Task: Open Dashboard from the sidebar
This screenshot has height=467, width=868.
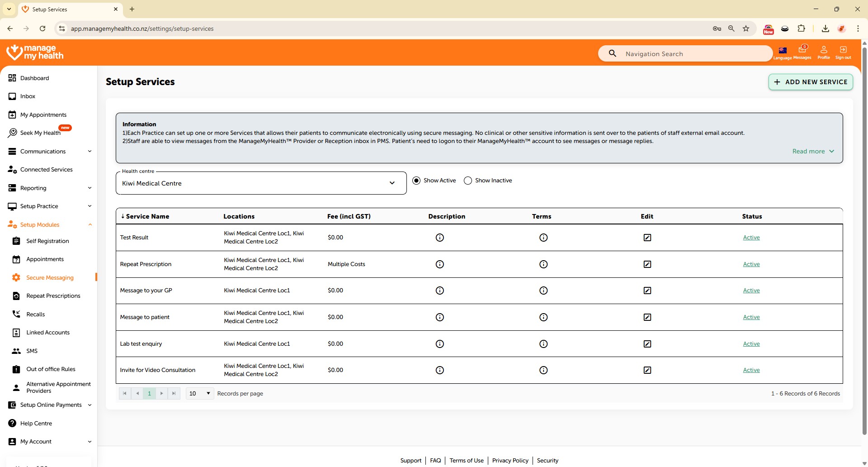Action: (x=34, y=78)
